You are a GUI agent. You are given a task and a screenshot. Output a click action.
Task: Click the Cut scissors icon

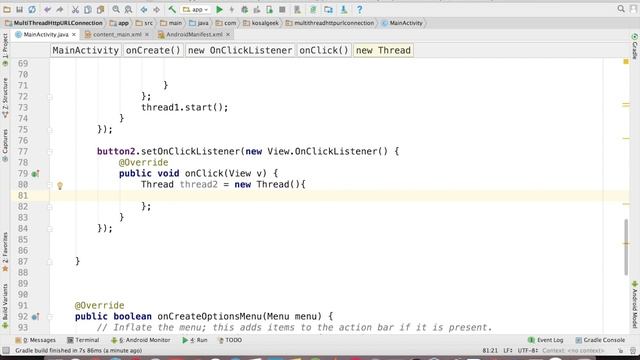coord(75,9)
